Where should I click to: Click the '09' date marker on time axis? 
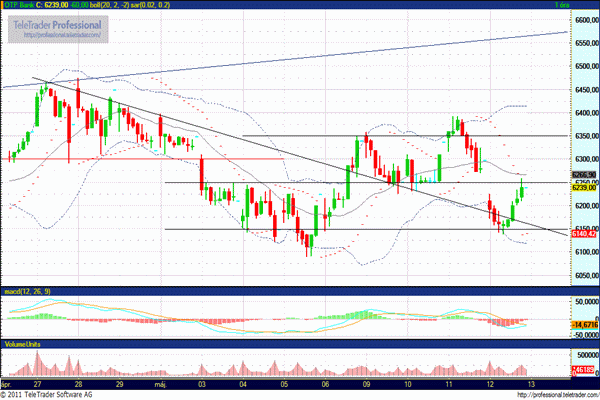click(366, 384)
